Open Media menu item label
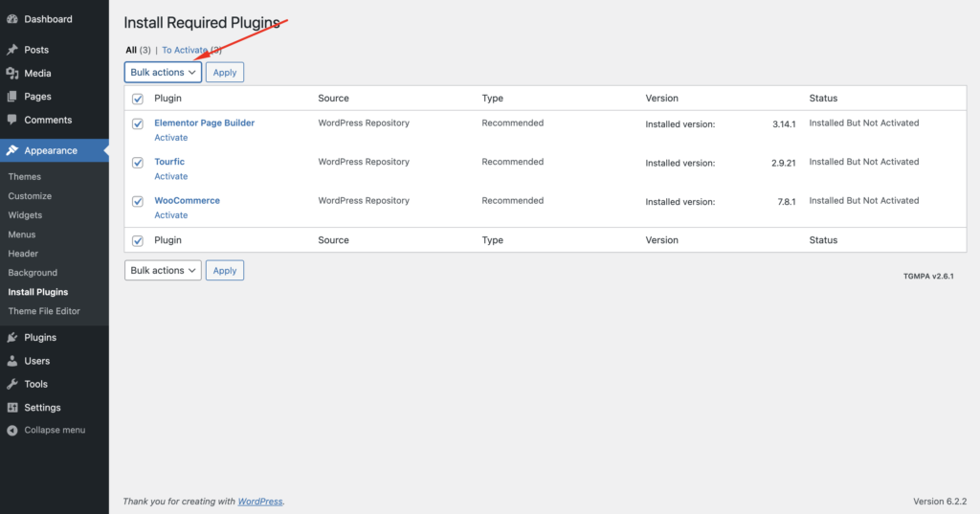 click(37, 73)
